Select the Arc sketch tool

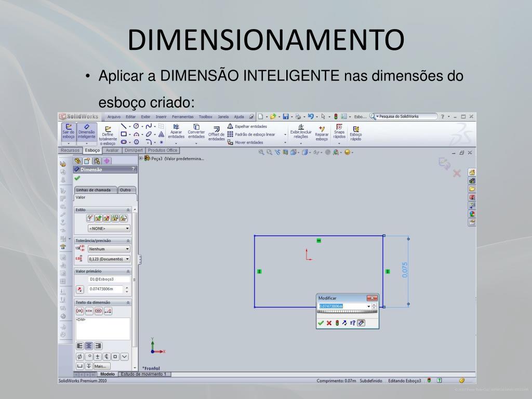click(136, 135)
